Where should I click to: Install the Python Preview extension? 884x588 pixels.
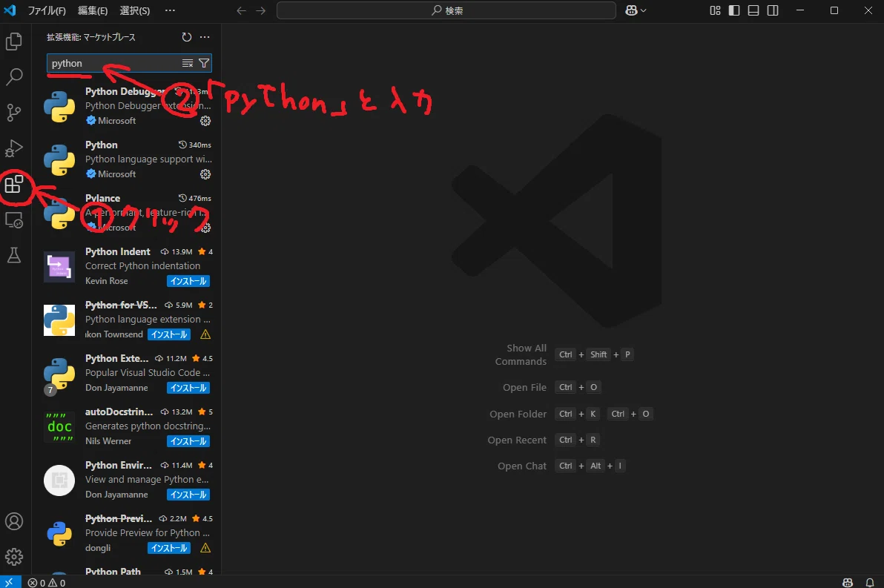click(x=169, y=548)
